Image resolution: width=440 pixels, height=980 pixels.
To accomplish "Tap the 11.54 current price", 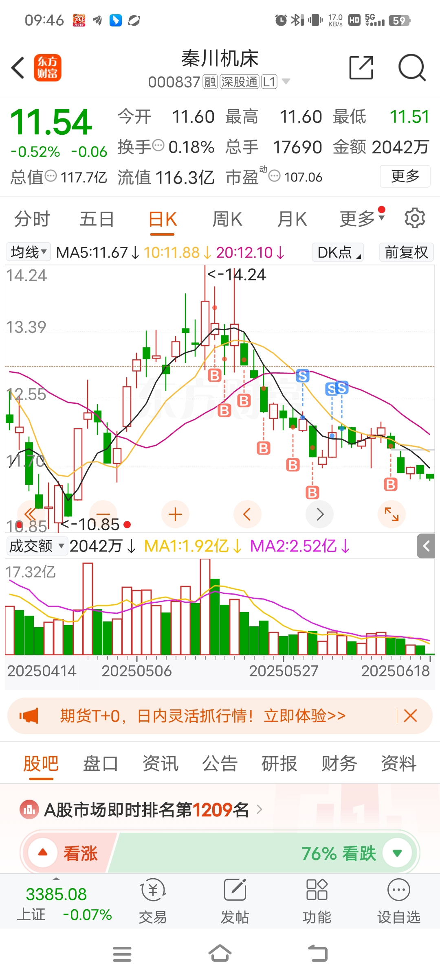I will (x=51, y=122).
